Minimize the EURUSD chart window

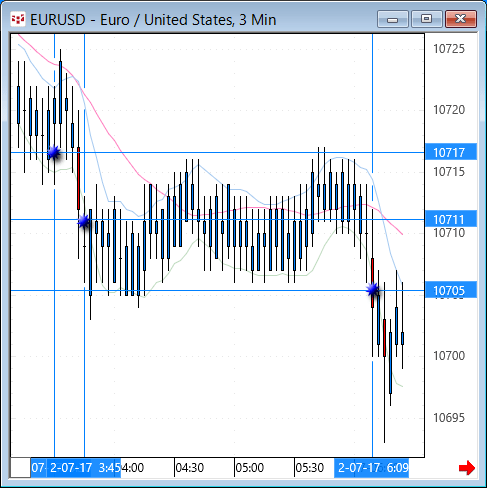pyautogui.click(x=393, y=19)
